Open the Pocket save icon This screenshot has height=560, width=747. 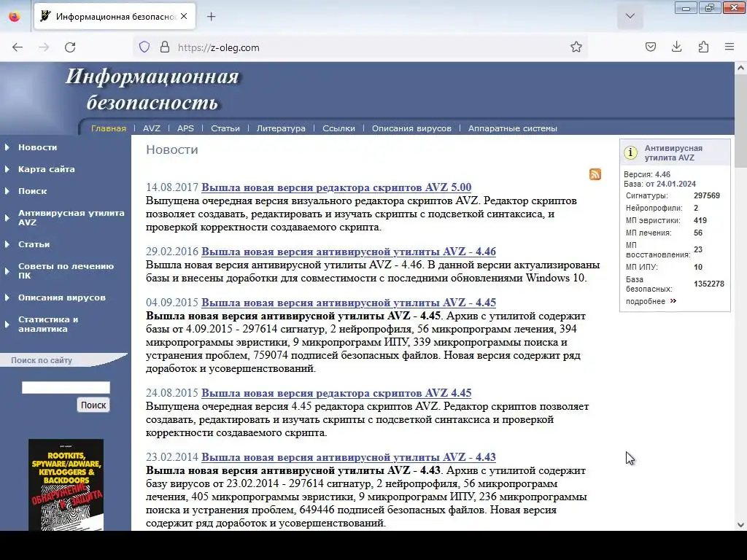point(650,47)
